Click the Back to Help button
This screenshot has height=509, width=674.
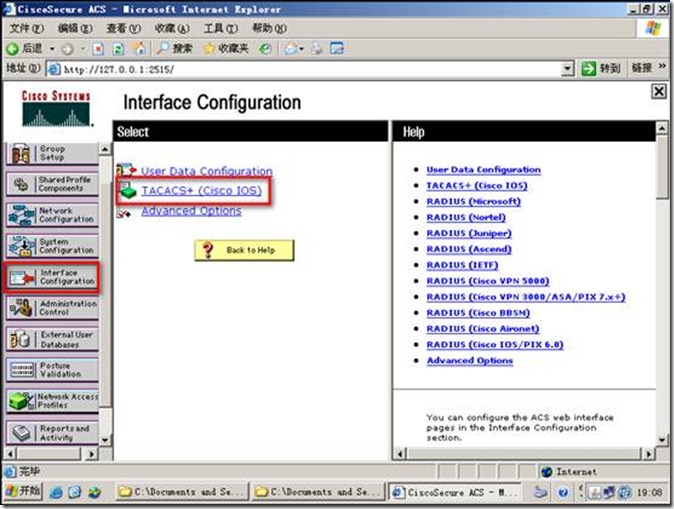[x=244, y=250]
